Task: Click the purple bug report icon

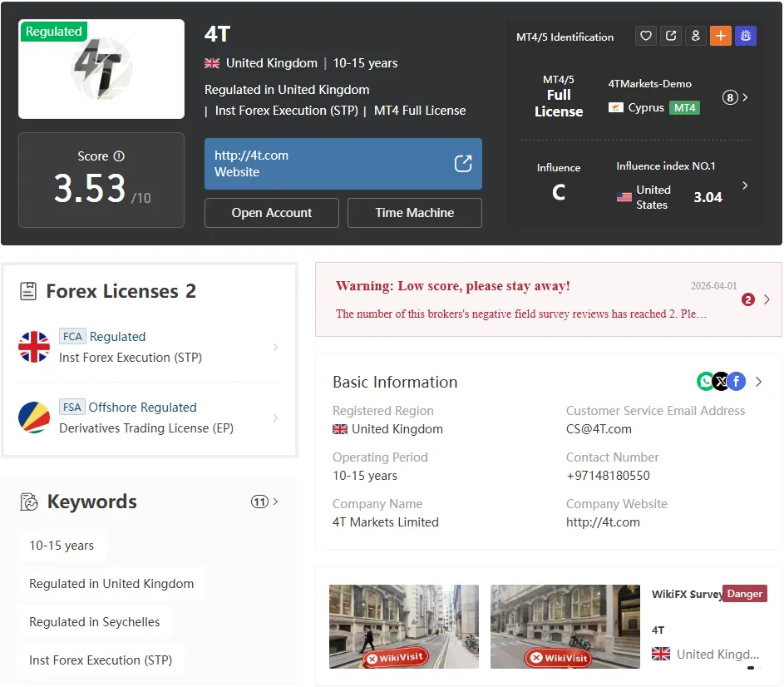Action: coord(746,36)
